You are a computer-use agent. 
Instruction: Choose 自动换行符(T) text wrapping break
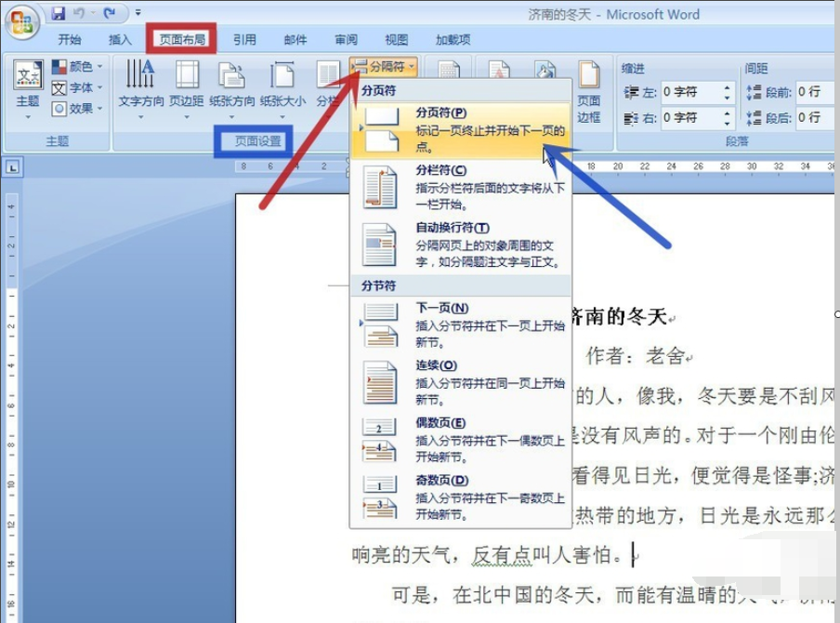pyautogui.click(x=461, y=245)
